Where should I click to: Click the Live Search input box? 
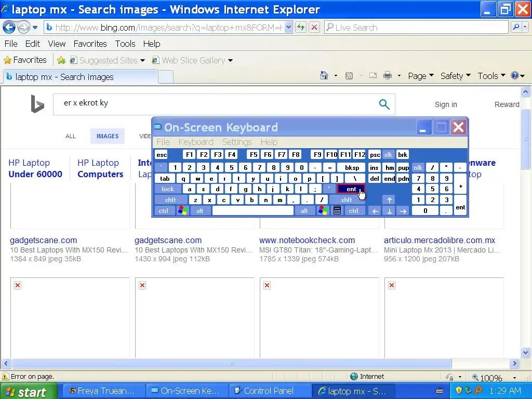tap(416, 28)
